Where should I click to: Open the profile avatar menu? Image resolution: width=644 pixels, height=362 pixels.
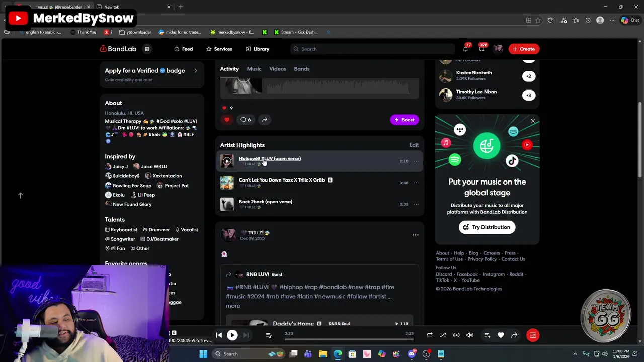tap(498, 49)
